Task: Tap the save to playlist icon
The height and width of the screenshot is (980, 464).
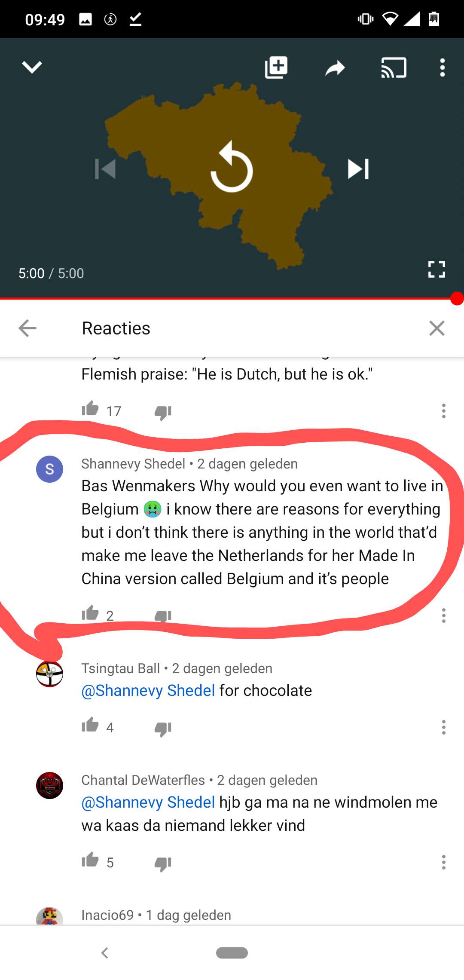Action: 276,67
